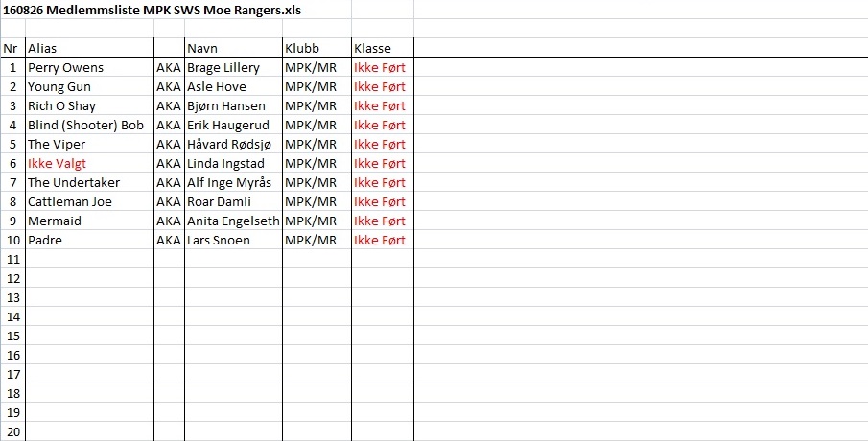Select the AKA cell beside Mermaid
This screenshot has width=868, height=441.
click(x=169, y=220)
